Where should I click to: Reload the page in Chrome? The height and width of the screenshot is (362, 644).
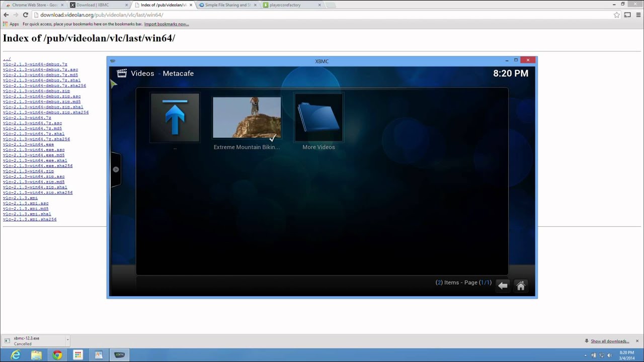[25, 15]
